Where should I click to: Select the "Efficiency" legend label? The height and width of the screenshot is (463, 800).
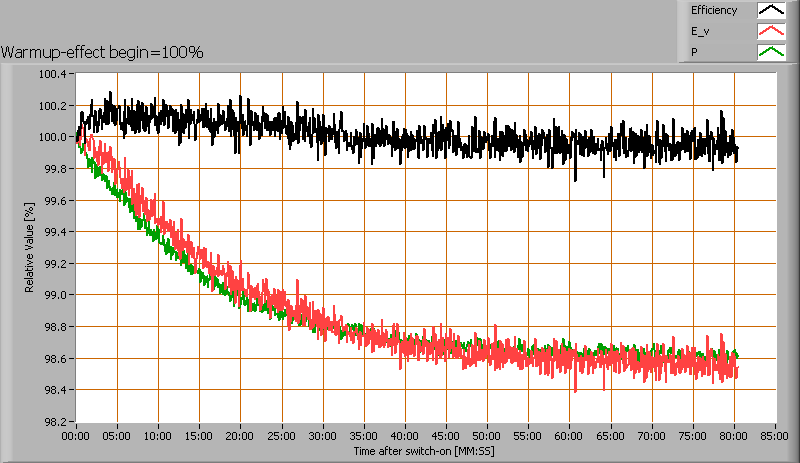[714, 11]
